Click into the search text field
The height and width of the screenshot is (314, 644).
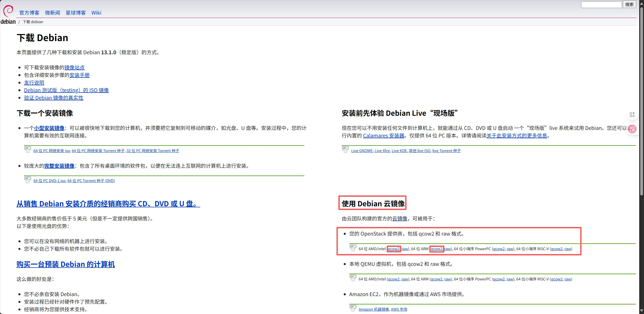pos(601,5)
